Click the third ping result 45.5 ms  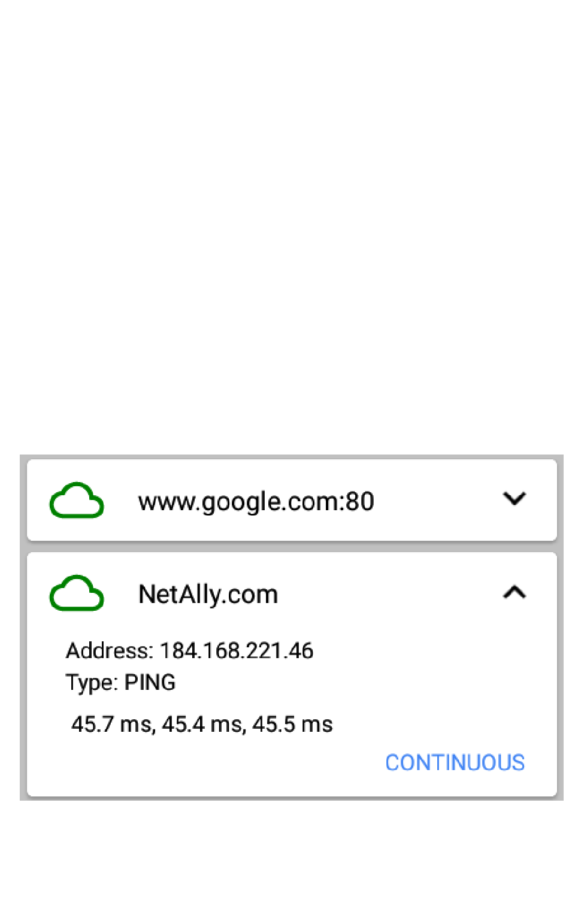pyautogui.click(x=292, y=725)
